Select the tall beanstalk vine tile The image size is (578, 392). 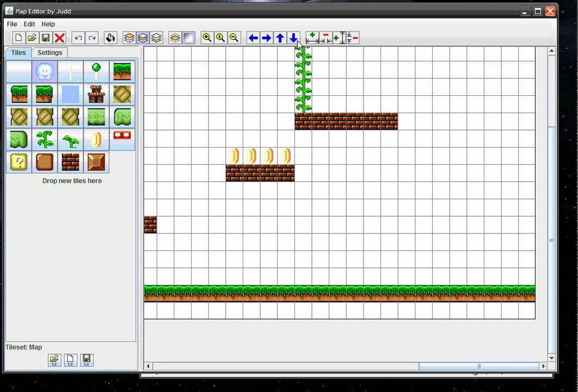coord(45,139)
